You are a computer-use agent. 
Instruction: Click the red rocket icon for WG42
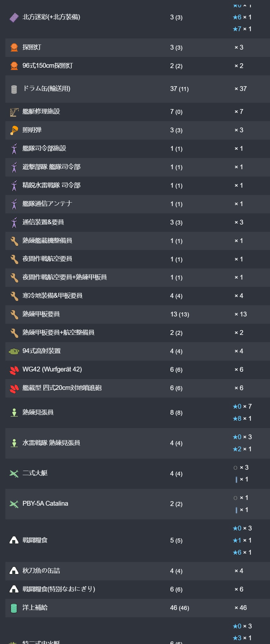pos(14,370)
